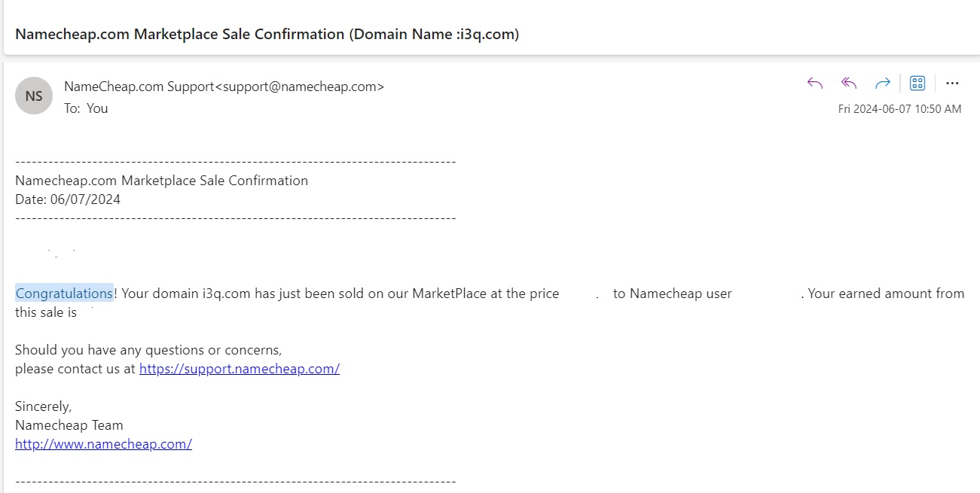Open the apps grid icon
The height and width of the screenshot is (493, 980).
[917, 83]
